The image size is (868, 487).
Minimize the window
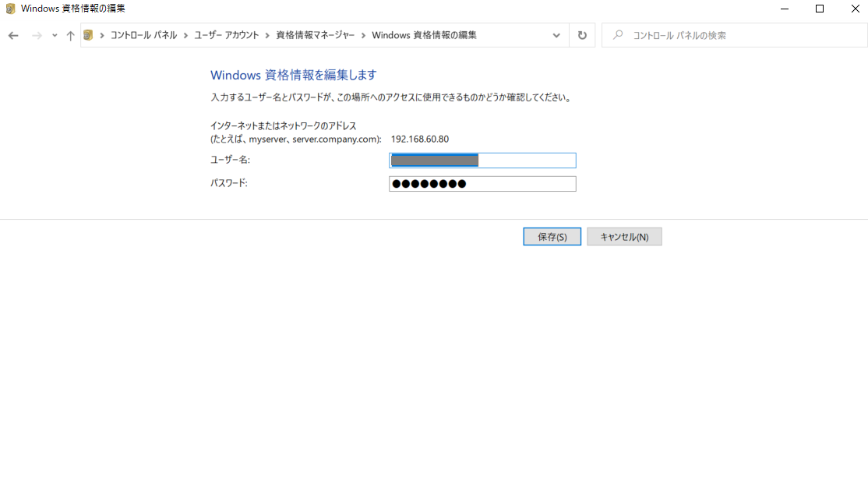pyautogui.click(x=785, y=9)
